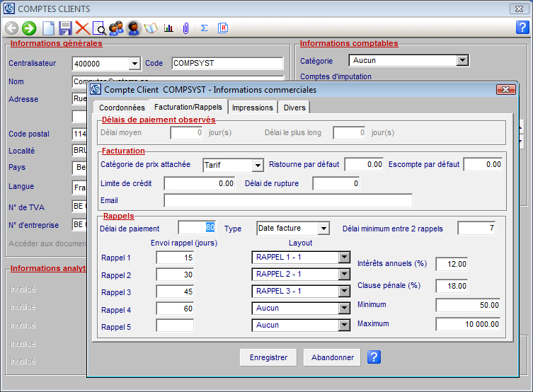The image size is (533, 392).
Task: Click the bar chart statistics icon
Action: pos(168,28)
